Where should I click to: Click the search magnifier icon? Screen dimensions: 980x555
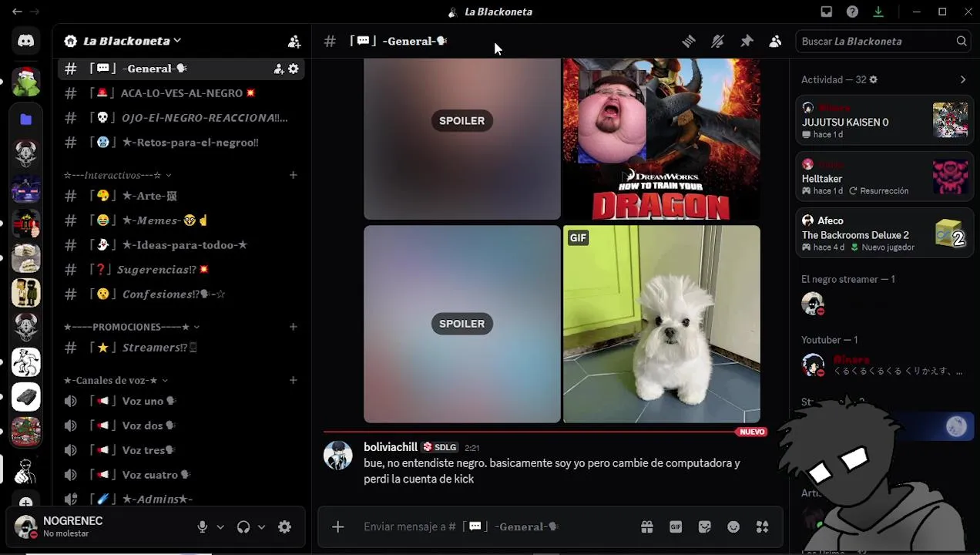pos(962,42)
